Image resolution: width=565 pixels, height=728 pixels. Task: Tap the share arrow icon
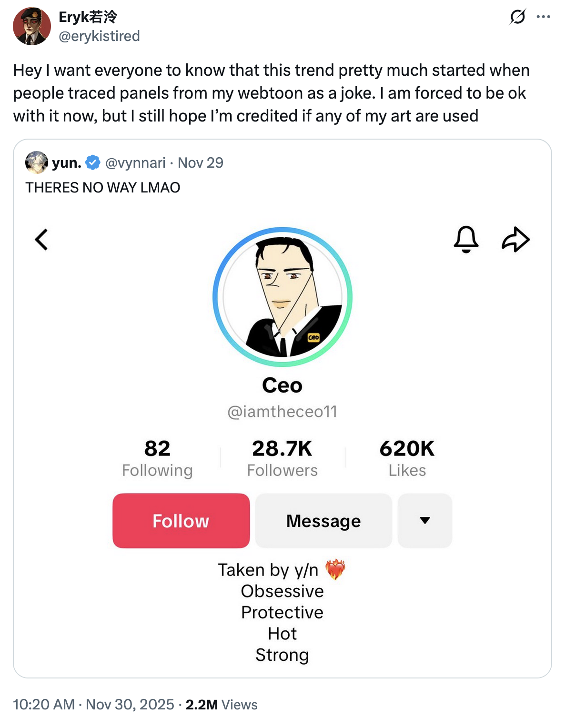pyautogui.click(x=515, y=239)
